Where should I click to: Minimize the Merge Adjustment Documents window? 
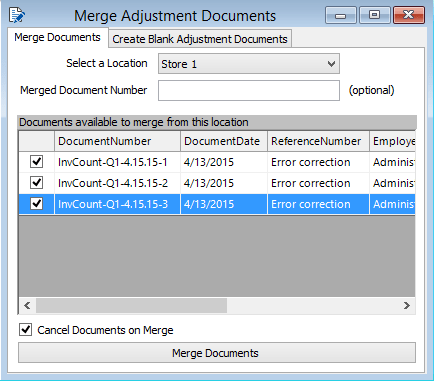(340, 15)
